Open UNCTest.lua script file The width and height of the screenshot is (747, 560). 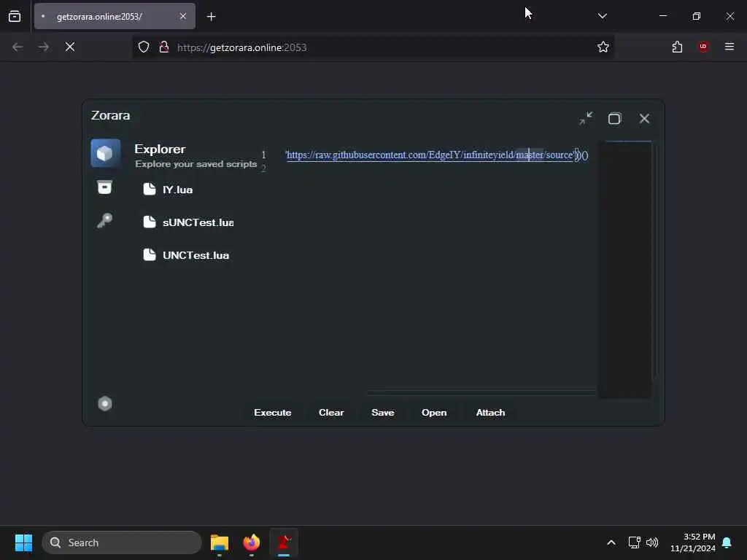click(x=186, y=255)
